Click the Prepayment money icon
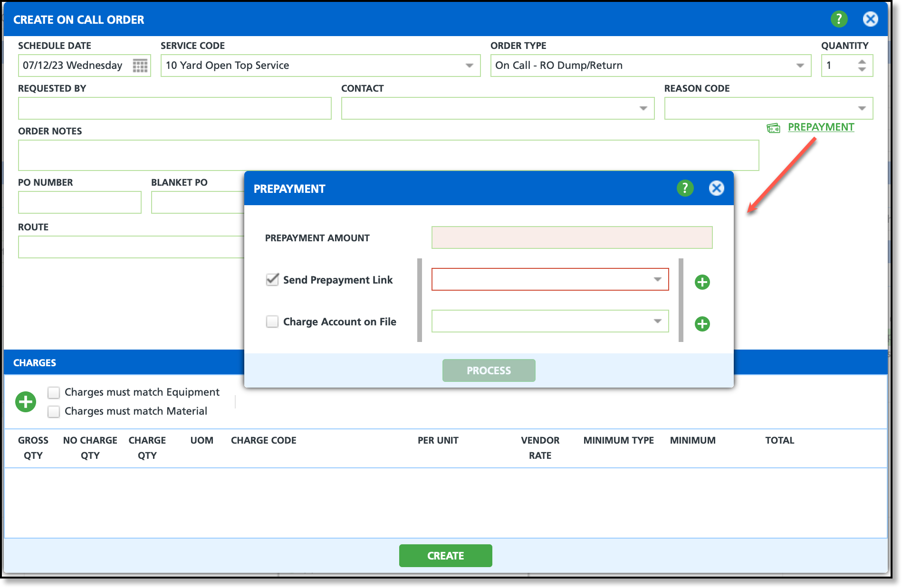This screenshot has height=588, width=902. coord(773,128)
